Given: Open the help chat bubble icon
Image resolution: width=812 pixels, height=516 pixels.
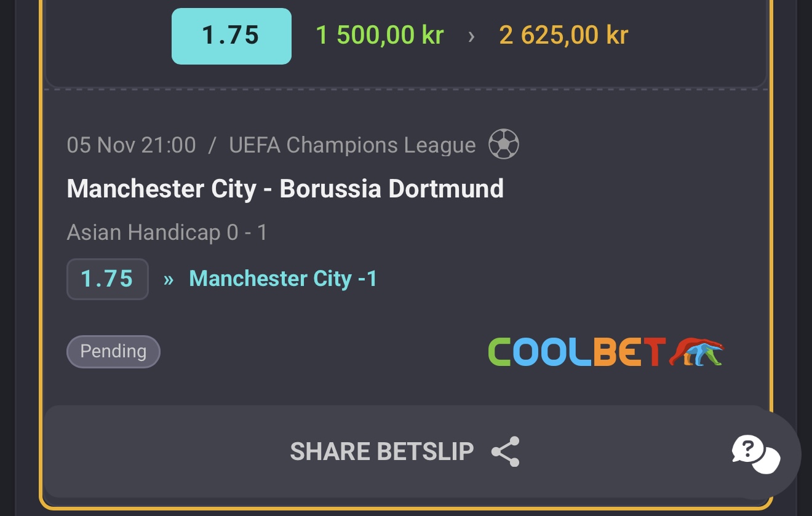Looking at the screenshot, I should (756, 455).
